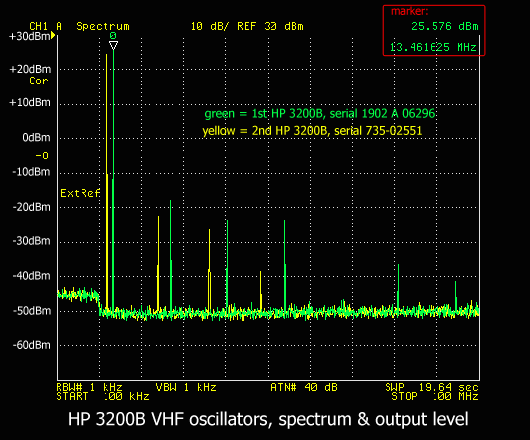The width and height of the screenshot is (530, 440).
Task: Click the '-30dBm' axis label
Action: [31, 241]
